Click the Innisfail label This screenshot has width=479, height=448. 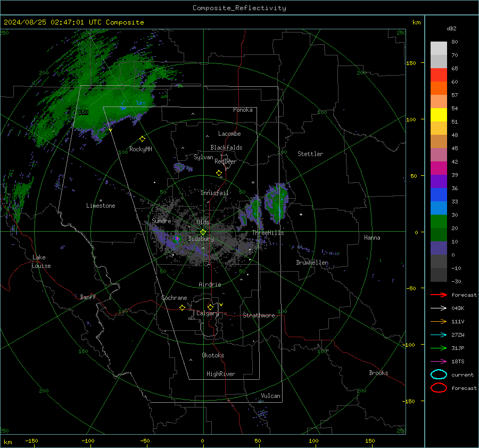(x=214, y=193)
